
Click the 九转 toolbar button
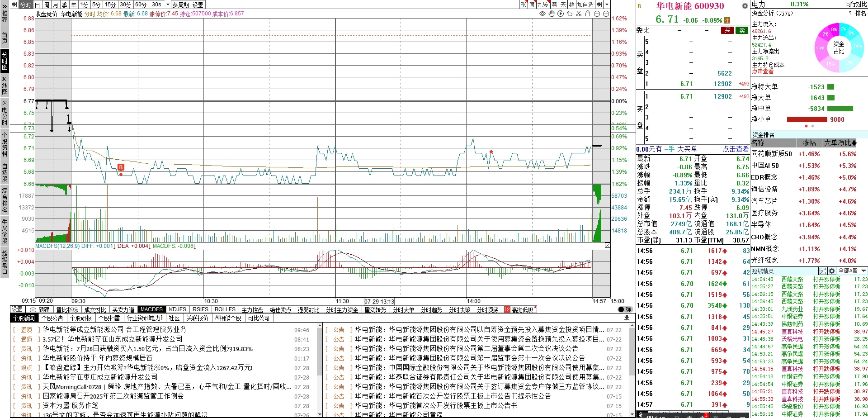[x=542, y=5]
